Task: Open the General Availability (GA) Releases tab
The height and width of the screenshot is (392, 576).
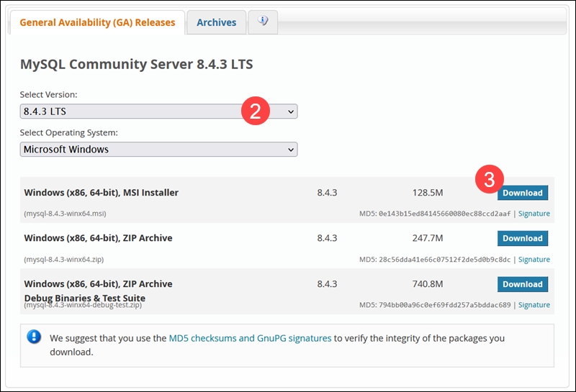Action: pyautogui.click(x=97, y=22)
